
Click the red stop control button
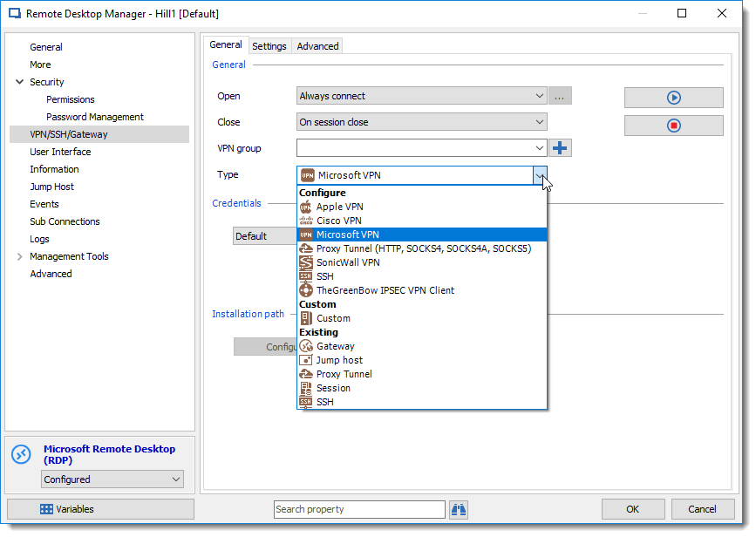click(x=672, y=125)
